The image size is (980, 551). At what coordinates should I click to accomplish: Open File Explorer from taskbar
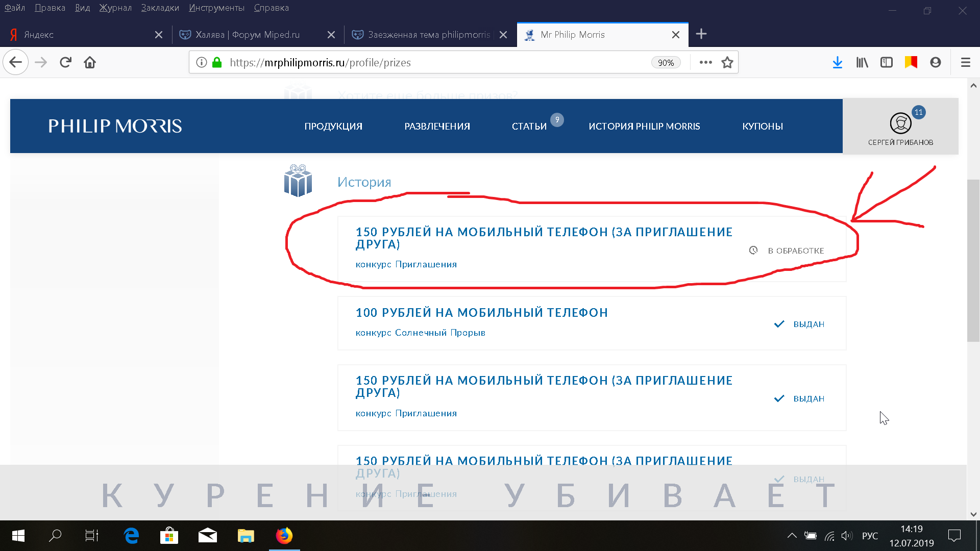[x=246, y=536]
